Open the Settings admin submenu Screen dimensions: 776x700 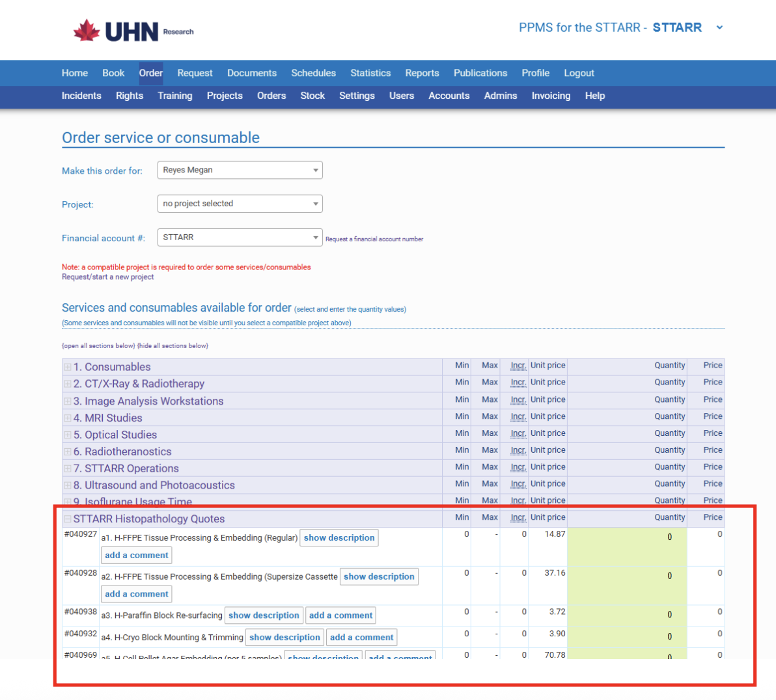click(357, 96)
